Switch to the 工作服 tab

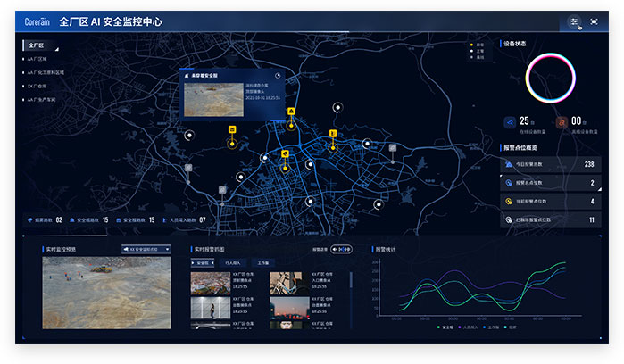tap(264, 263)
